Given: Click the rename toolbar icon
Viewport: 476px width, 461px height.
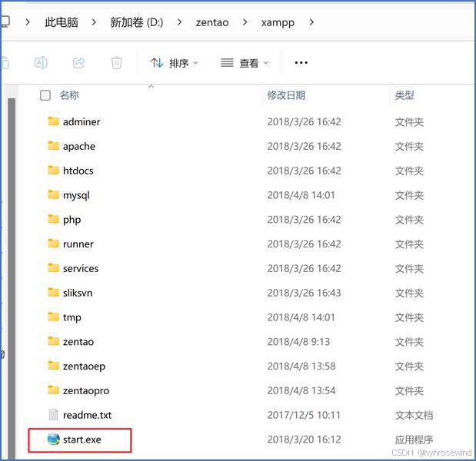Looking at the screenshot, I should (41, 63).
